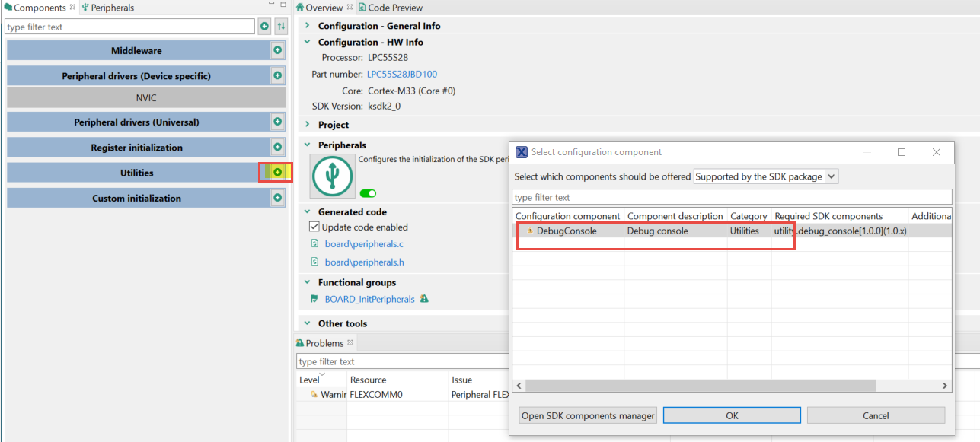Image resolution: width=980 pixels, height=442 pixels.
Task: Click the green add icon beside the Components filter box
Action: (264, 26)
